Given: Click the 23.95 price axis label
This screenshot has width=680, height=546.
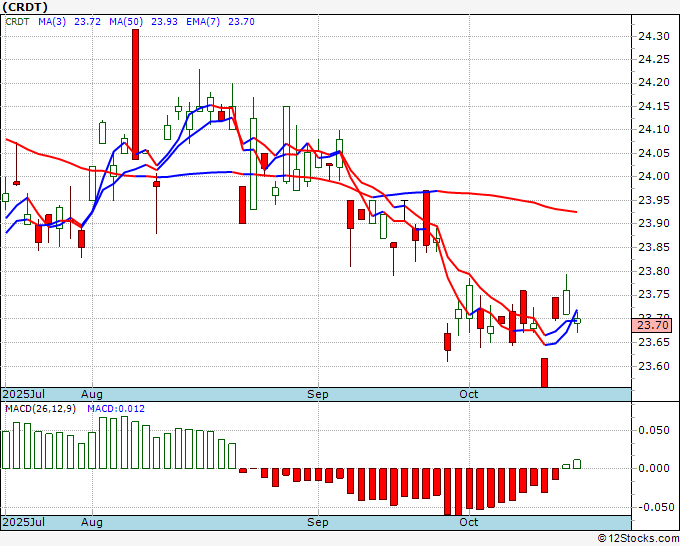Looking at the screenshot, I should [x=654, y=200].
